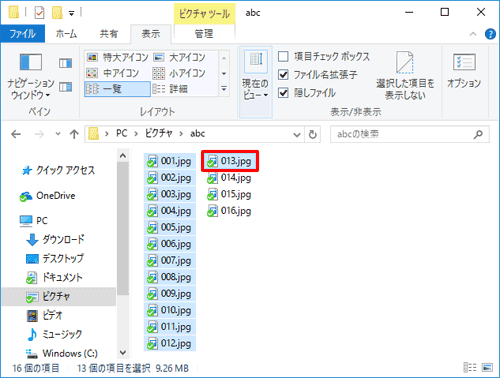Switch to details view status bar icon
This screenshot has width=500, height=378.
(470, 367)
